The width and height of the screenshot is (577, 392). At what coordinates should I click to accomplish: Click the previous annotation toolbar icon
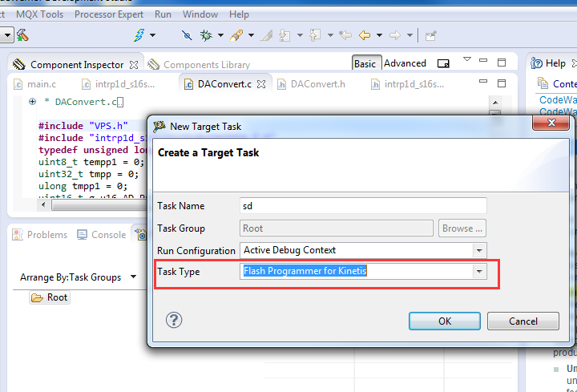tap(315, 35)
